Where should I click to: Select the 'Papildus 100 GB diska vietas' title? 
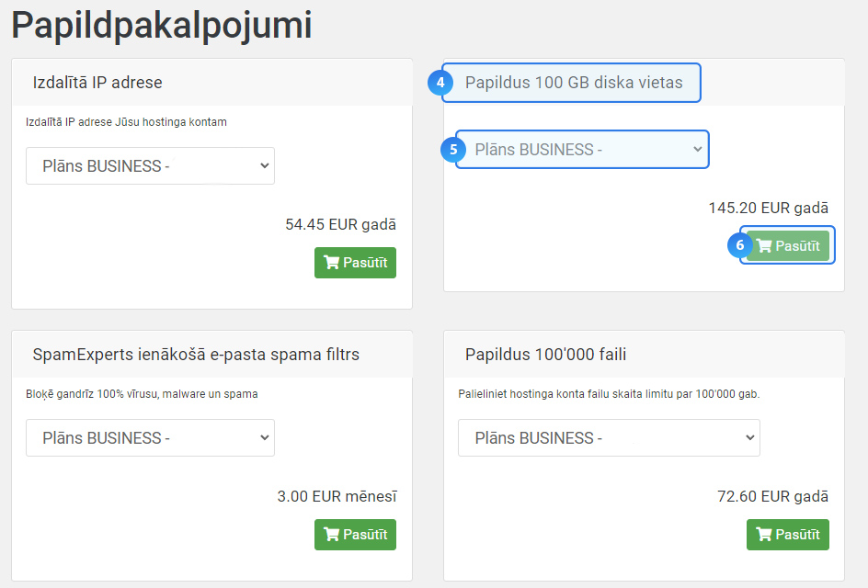tap(574, 83)
